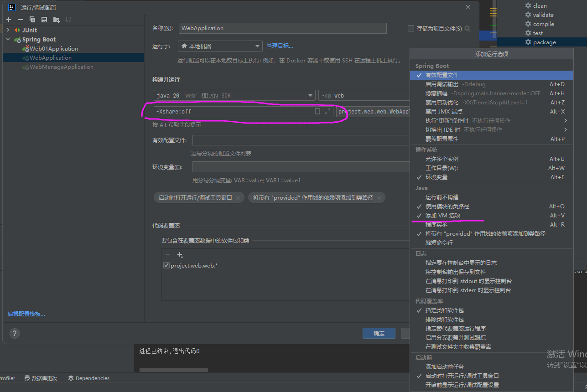Select 禁用启动优化 option

492,103
